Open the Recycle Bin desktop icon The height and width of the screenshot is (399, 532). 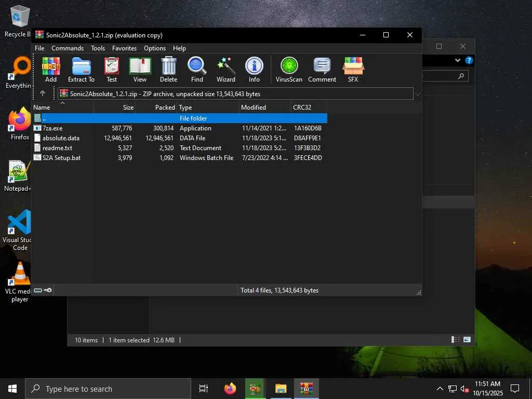(19, 21)
